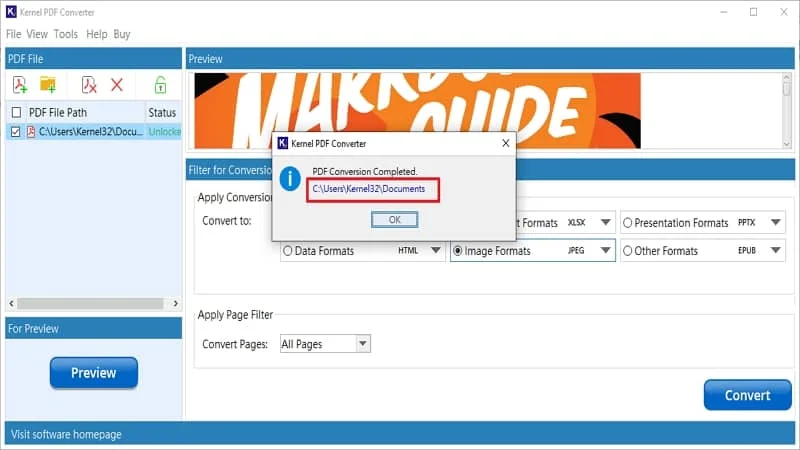Open the JPEG image format dropdown

606,251
